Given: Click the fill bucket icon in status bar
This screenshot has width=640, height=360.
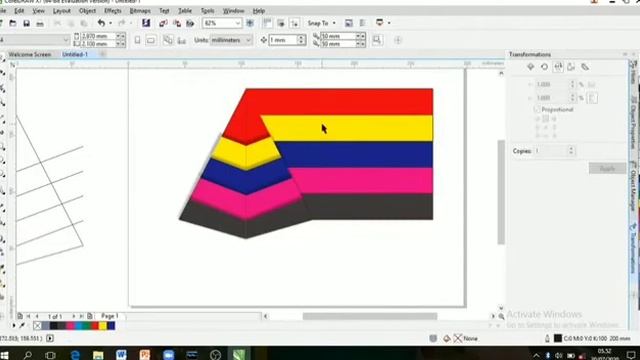Looking at the screenshot, I should tap(447, 338).
